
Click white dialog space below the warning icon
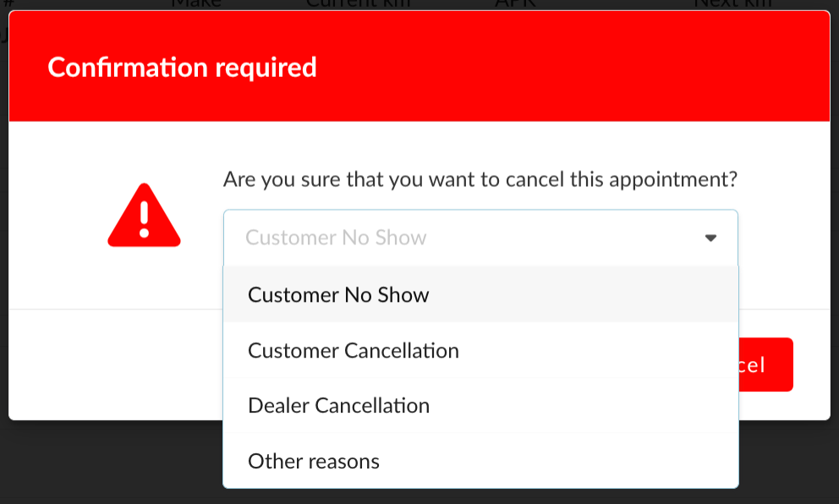144,279
